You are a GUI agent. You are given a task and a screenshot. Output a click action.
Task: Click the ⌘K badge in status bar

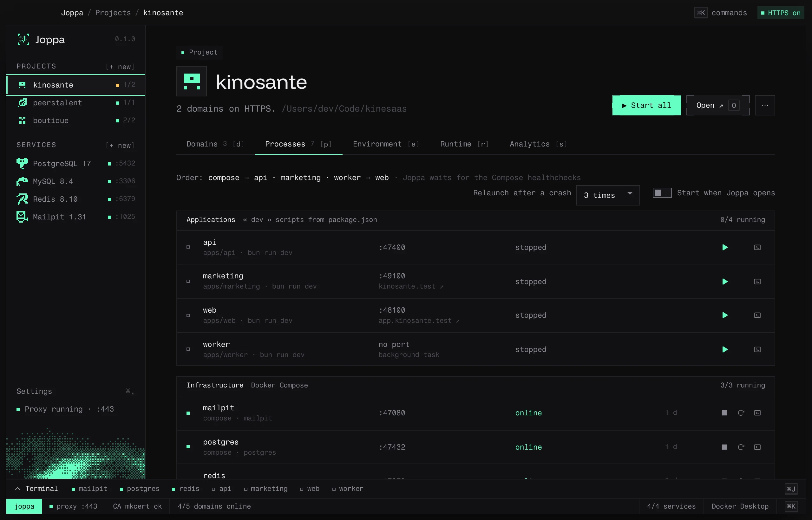(791, 506)
